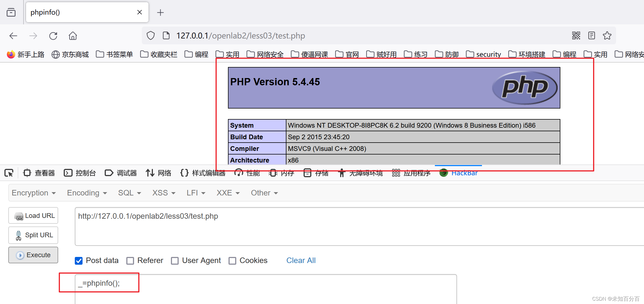Screen dimensions: 644x304
Task: Go back to the previous page
Action: [13, 36]
